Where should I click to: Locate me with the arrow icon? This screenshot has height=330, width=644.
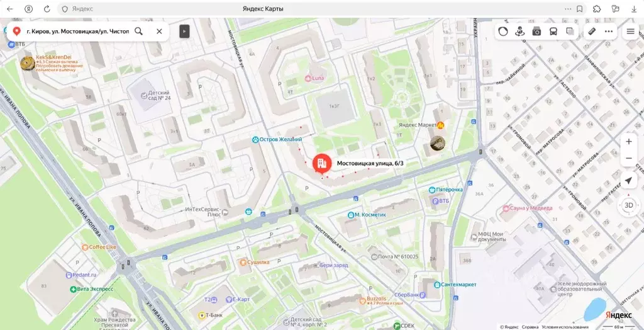pyautogui.click(x=628, y=181)
